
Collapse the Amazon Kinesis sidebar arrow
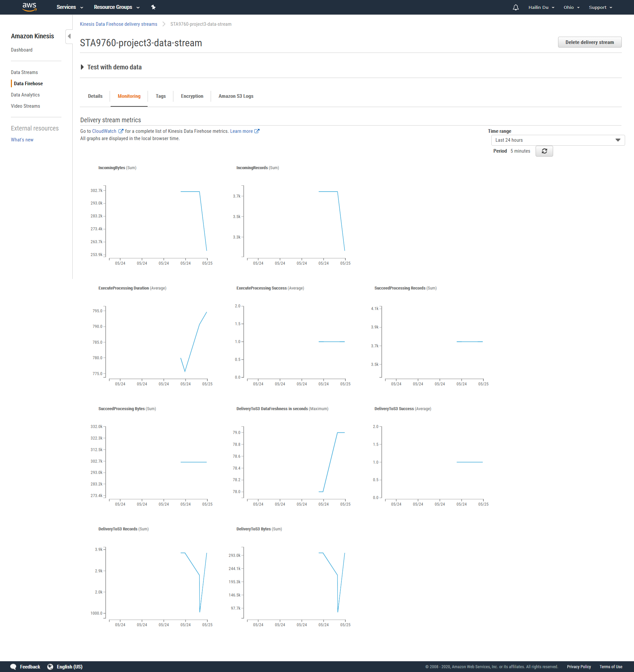click(69, 36)
